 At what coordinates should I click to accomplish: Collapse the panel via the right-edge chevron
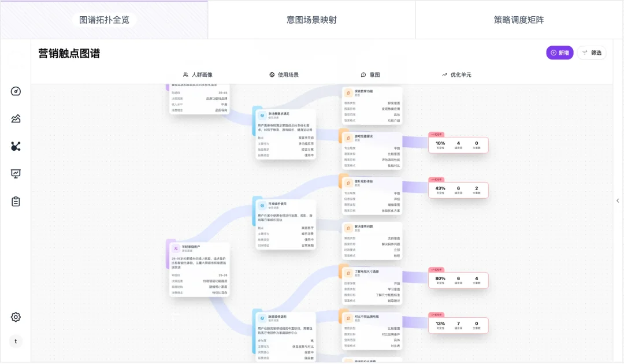(618, 200)
